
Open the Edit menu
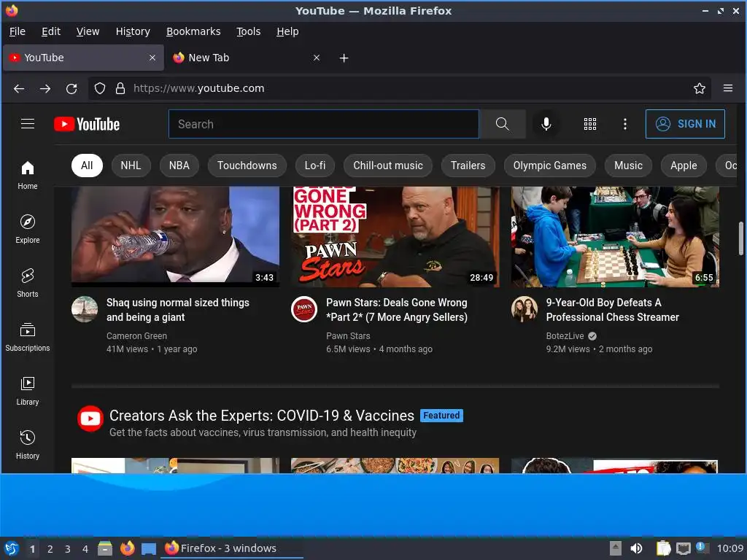(51, 31)
